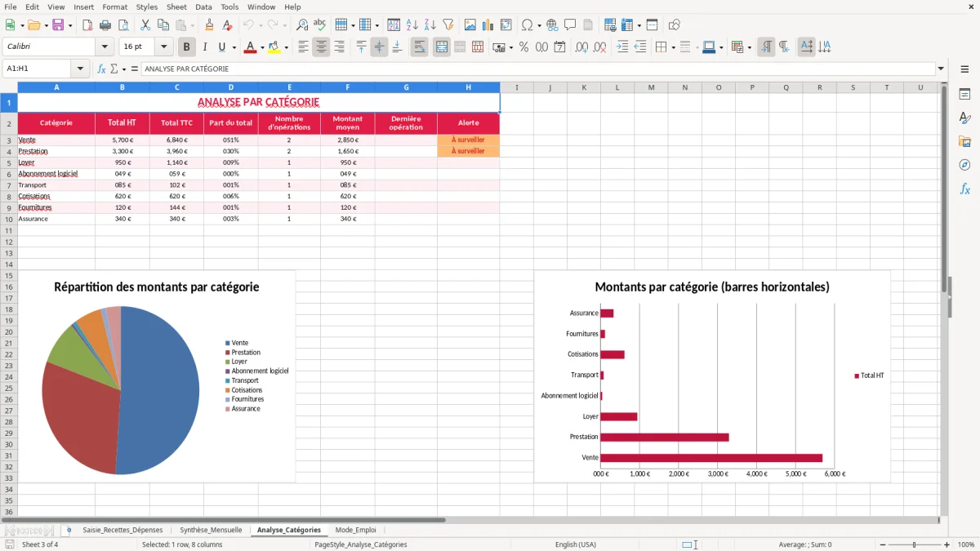
Task: Open the font size dropdown (16 pt)
Action: (164, 47)
